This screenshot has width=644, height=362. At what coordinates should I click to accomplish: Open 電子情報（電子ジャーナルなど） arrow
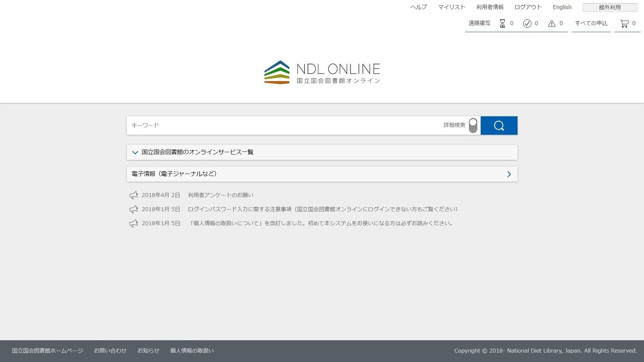point(509,174)
